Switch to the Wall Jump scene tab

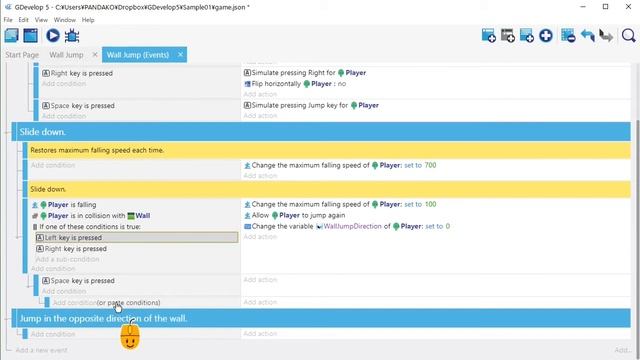point(66,55)
